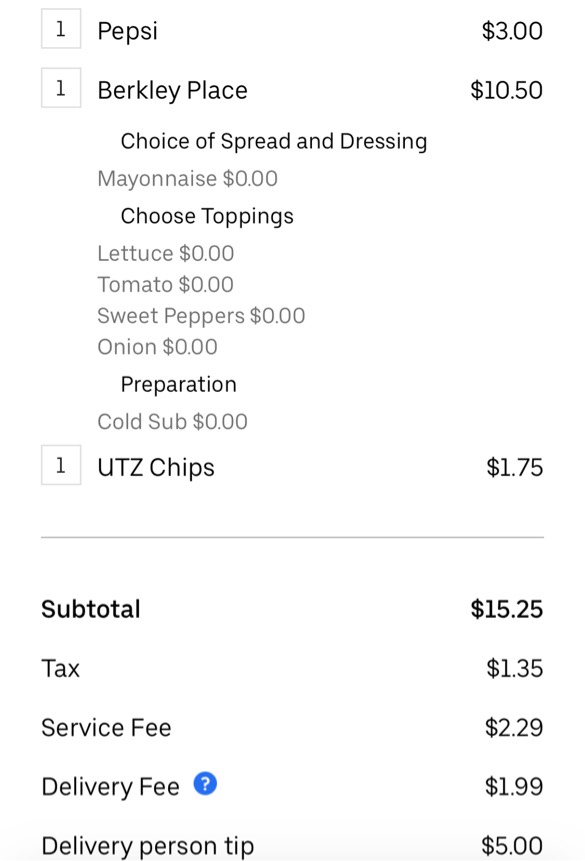Click the Berkley Place item name
This screenshot has height=861, width=585.
173,90
